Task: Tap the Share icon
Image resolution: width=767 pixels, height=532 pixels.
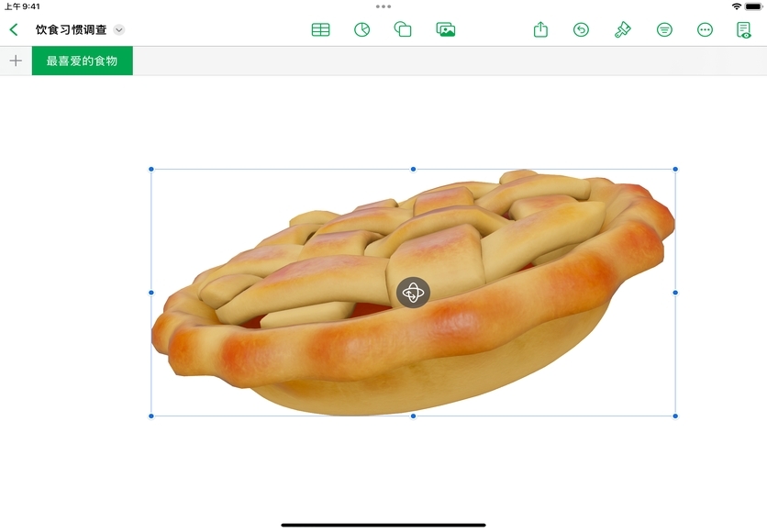Action: pos(540,29)
